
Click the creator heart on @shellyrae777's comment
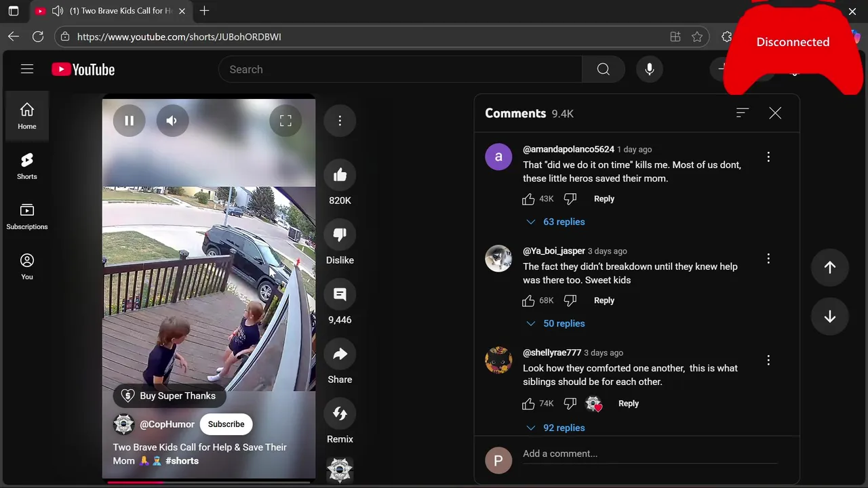594,404
